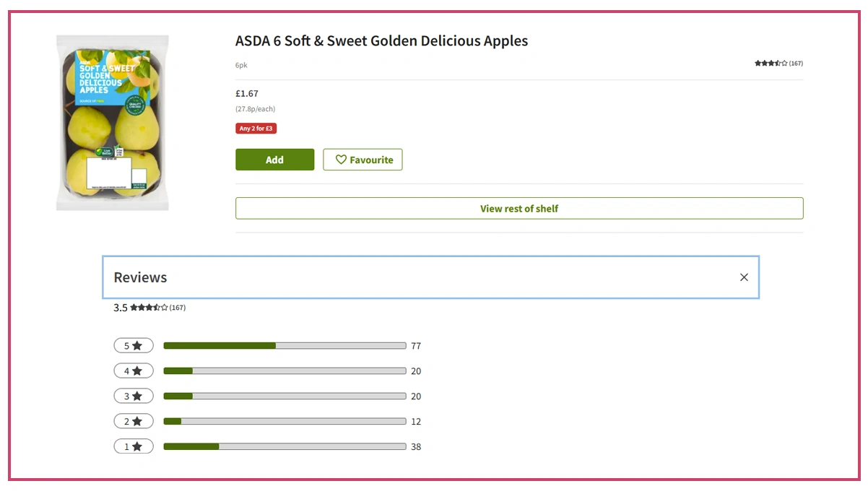Select the 4 star filter pill
Screen dimensions: 868x494
tap(134, 371)
